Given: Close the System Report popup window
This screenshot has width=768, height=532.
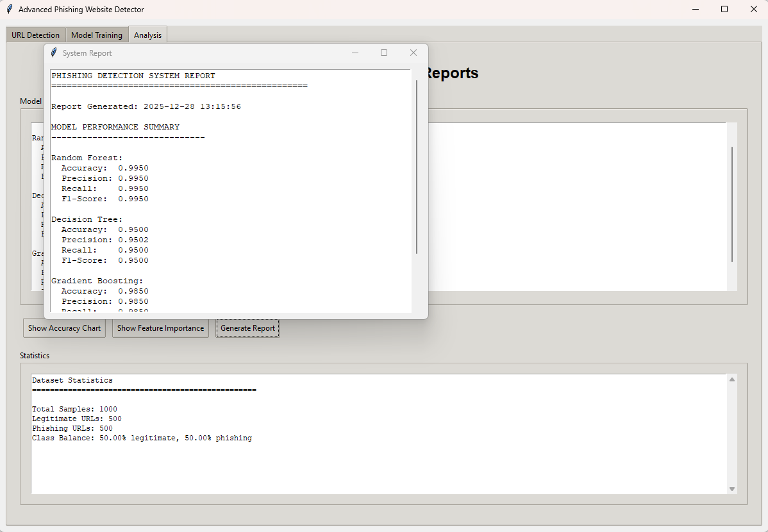Looking at the screenshot, I should tap(413, 53).
